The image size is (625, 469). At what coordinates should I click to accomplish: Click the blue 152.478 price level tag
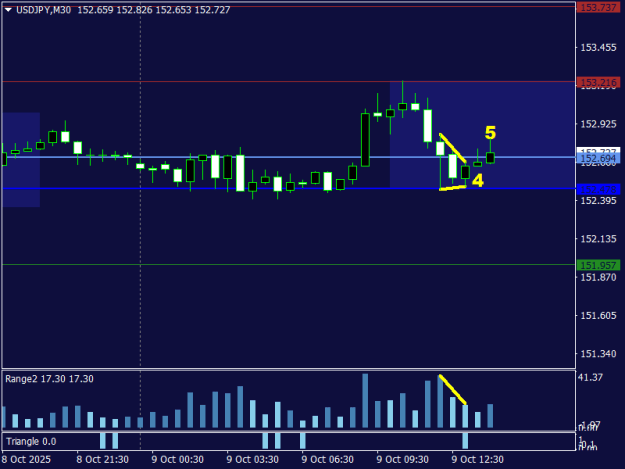[x=598, y=189]
